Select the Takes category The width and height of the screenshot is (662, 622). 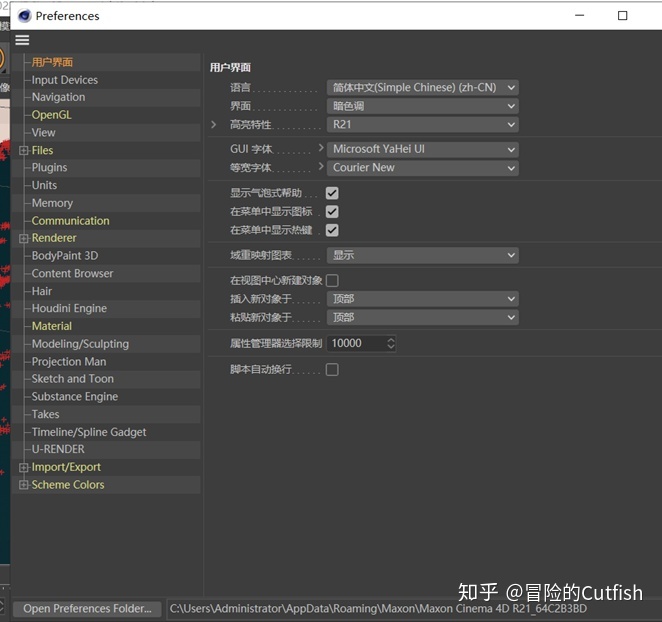(x=46, y=415)
